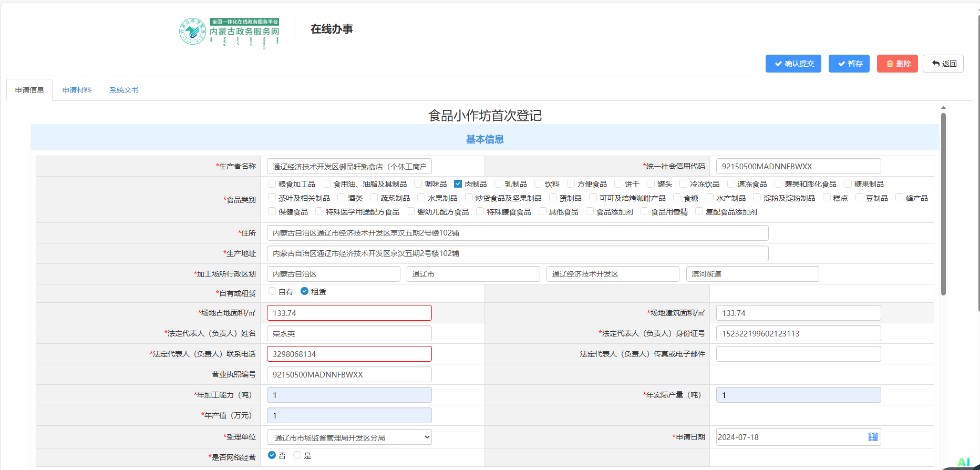This screenshot has height=470, width=980.
Task: Open the 通辽市 city selector
Action: pos(473,274)
